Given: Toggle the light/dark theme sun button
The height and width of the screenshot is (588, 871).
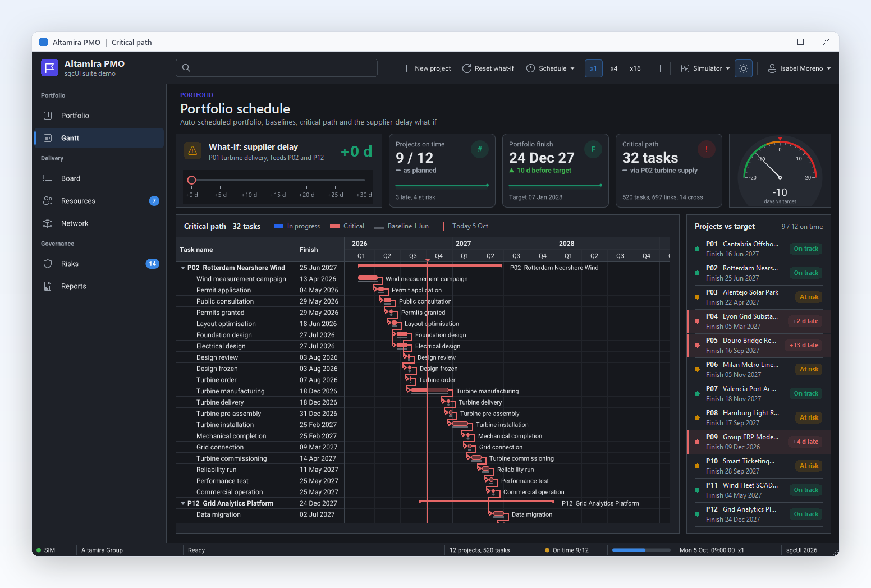Looking at the screenshot, I should [744, 68].
